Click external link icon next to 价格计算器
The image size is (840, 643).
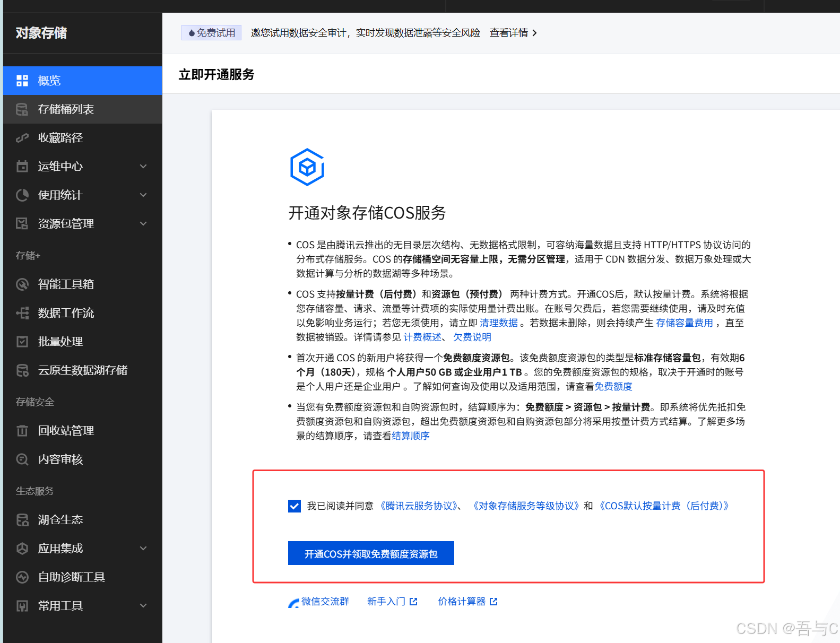tap(493, 602)
